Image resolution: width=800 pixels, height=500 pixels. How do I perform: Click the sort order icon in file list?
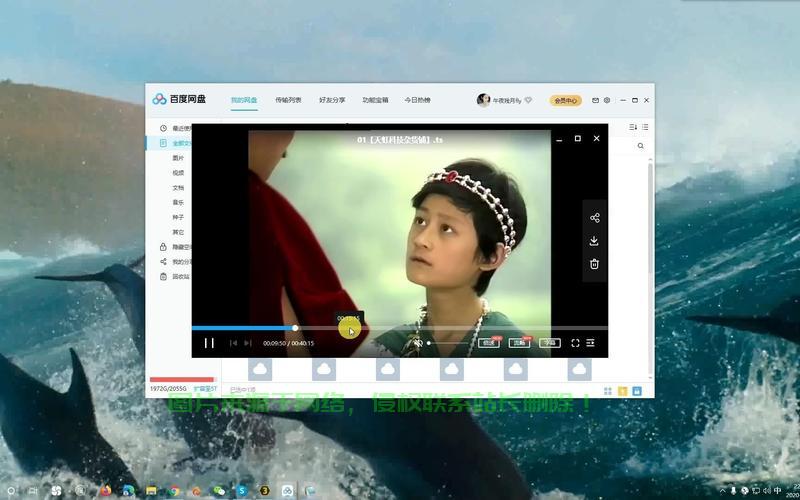(633, 127)
